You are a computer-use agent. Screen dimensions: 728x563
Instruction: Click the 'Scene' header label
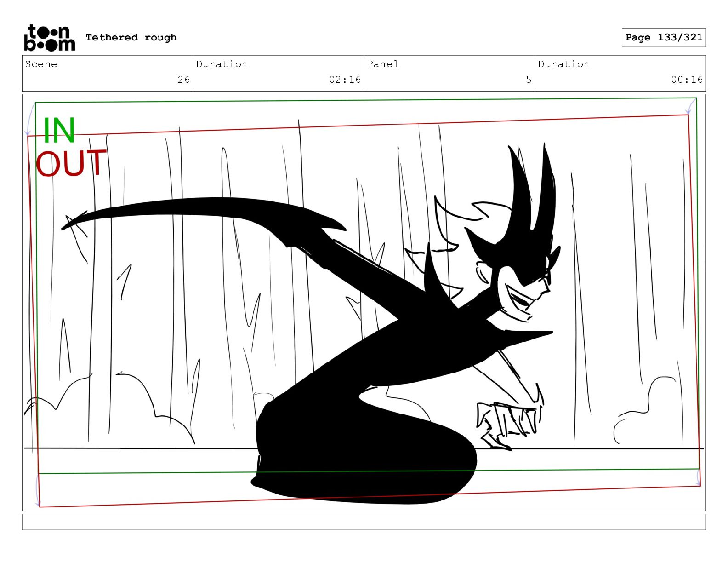tap(41, 64)
